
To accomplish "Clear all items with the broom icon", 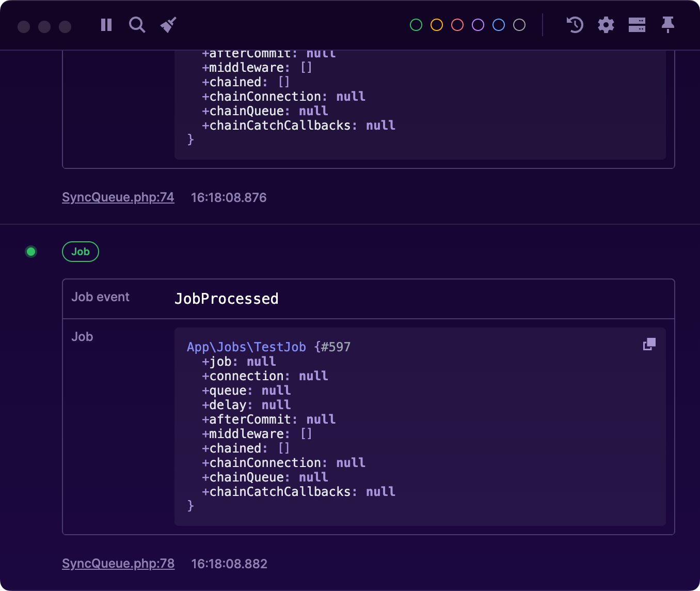I will [x=168, y=25].
